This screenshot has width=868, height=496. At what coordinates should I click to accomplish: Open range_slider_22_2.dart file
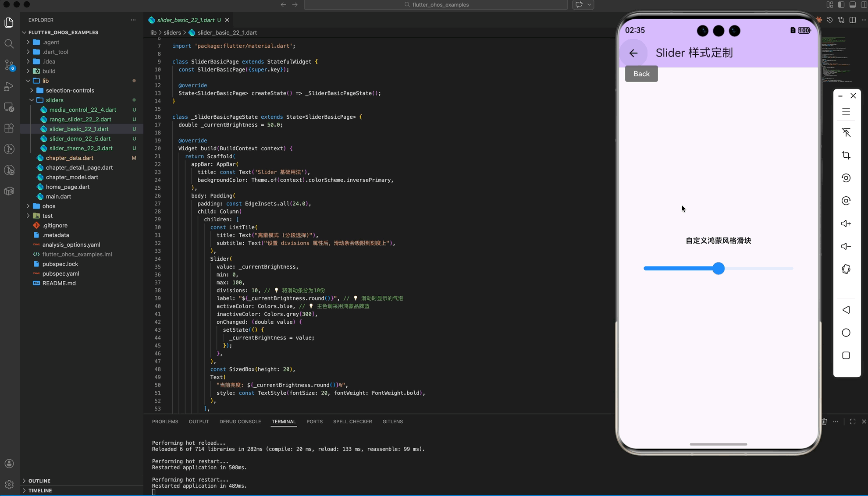tap(80, 119)
